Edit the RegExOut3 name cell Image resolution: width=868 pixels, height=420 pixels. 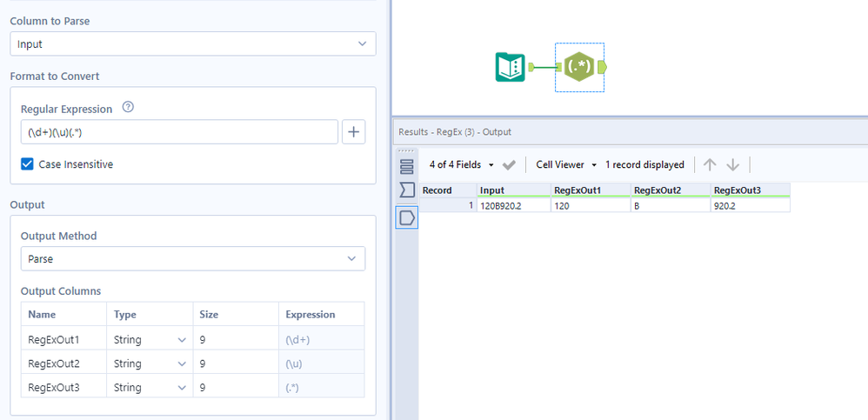pos(64,387)
